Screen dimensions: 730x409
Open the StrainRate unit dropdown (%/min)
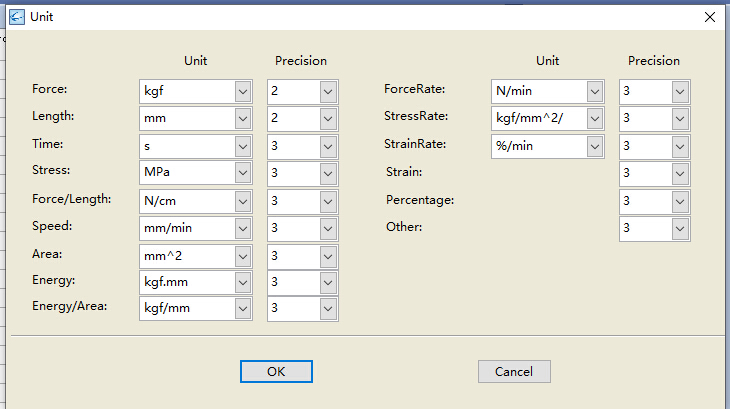pos(548,147)
